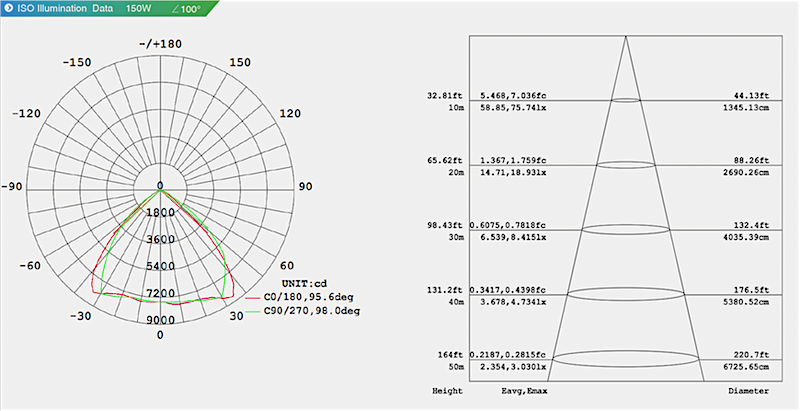Select the 2.354,3.030lx value
800x411 pixels.
point(513,367)
